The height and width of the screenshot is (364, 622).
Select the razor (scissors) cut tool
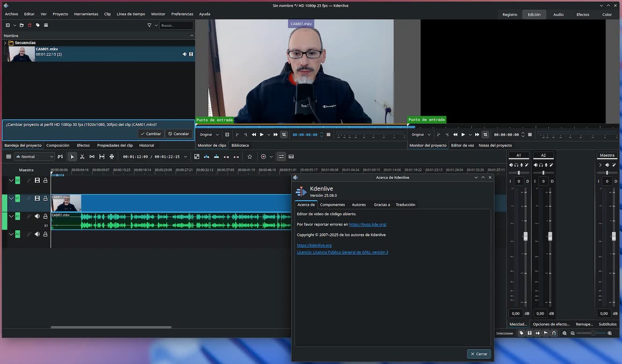(82, 157)
